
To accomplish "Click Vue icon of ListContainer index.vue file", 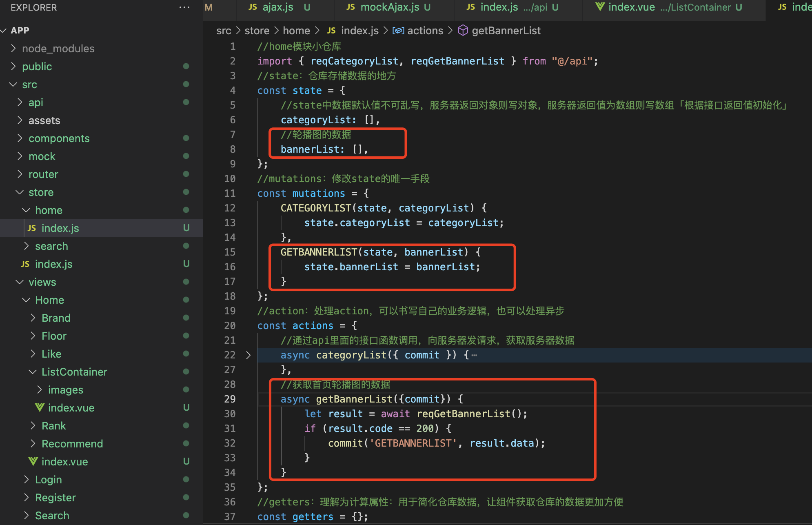I will tap(40, 408).
